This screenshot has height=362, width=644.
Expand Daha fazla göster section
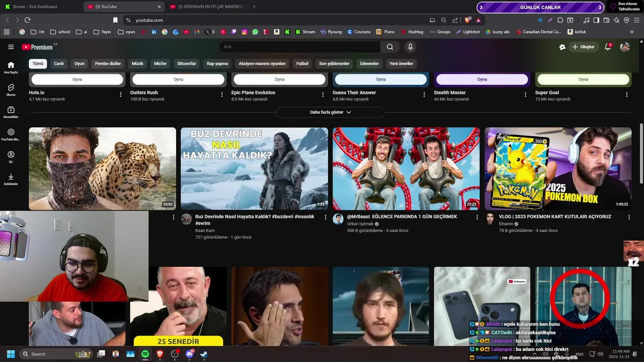click(x=331, y=112)
